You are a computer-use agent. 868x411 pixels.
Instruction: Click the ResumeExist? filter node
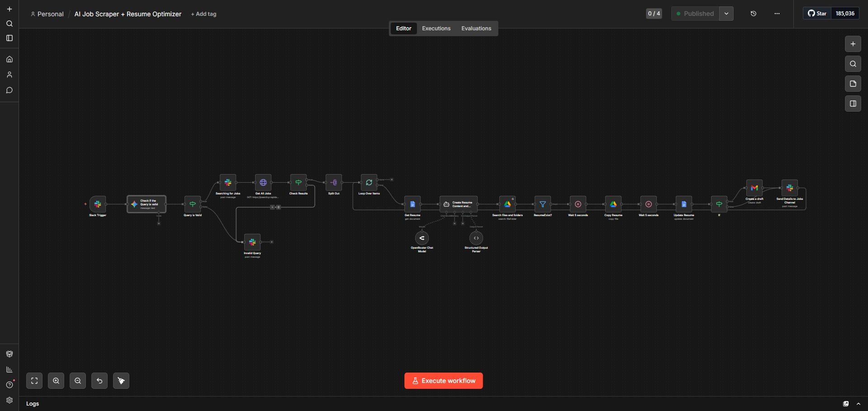[542, 204]
